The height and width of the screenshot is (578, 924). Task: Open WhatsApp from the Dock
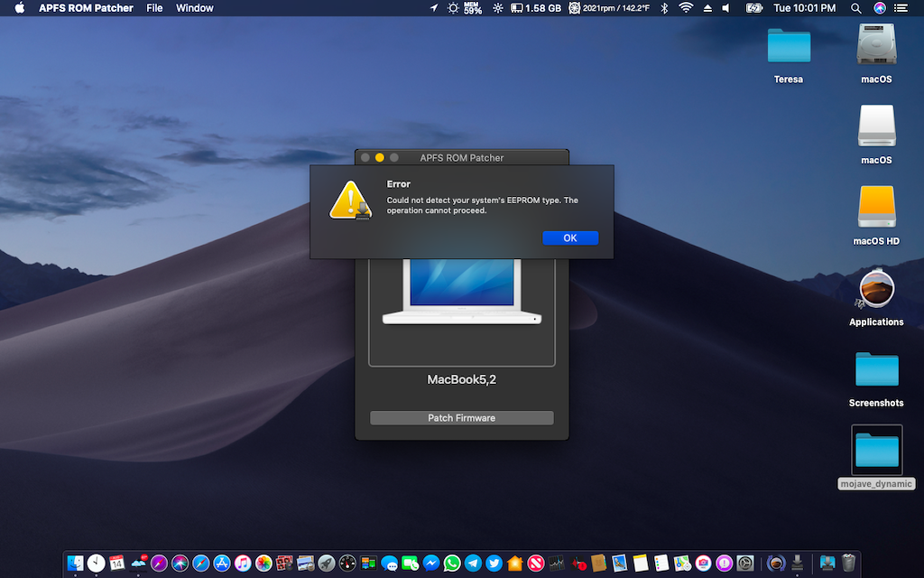coord(452,564)
